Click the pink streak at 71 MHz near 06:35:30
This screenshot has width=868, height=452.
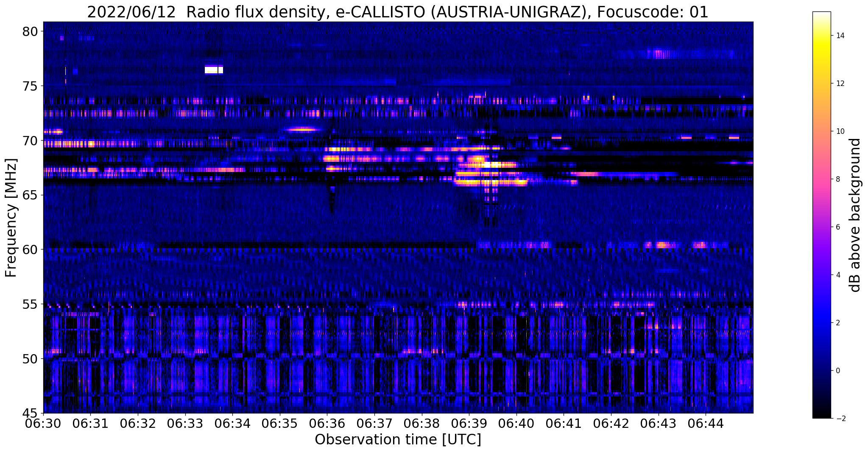point(301,129)
